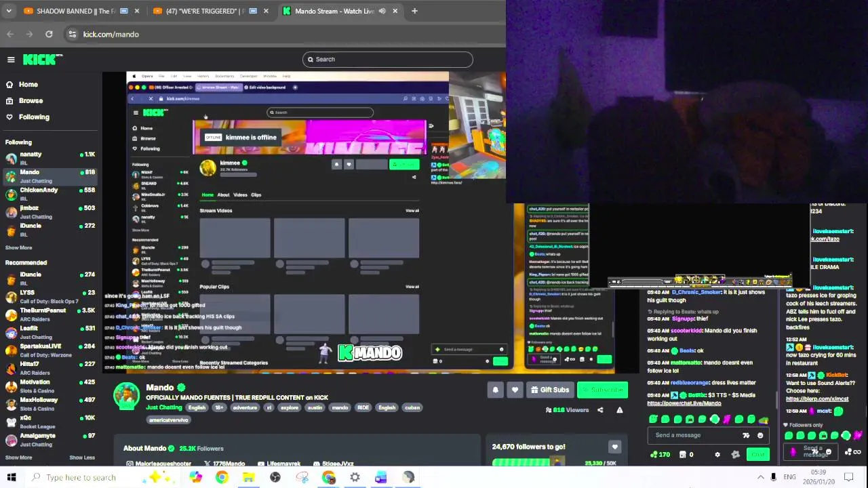868x488 pixels.
Task: Select the adventure tag
Action: (245, 407)
